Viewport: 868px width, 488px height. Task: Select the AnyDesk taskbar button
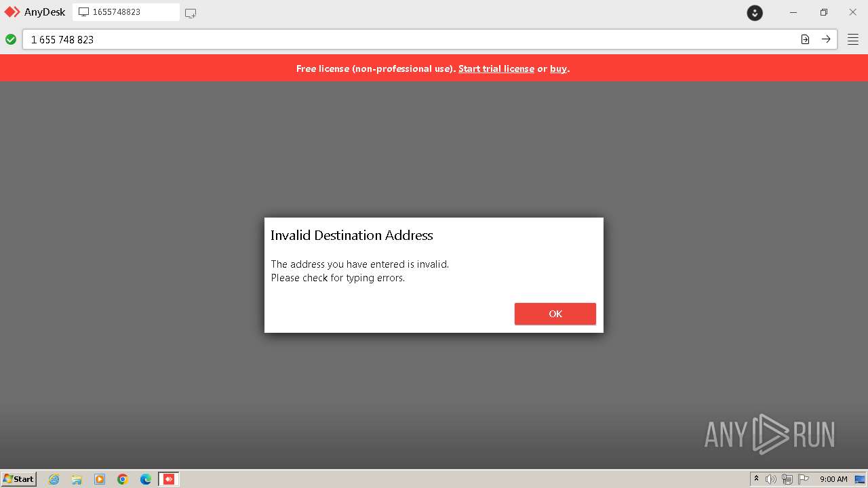point(169,479)
